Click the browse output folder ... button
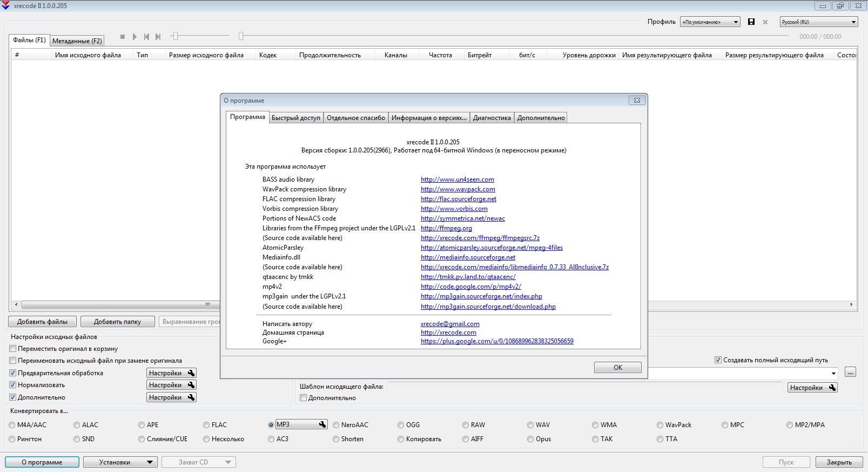The image size is (868, 472). (850, 372)
